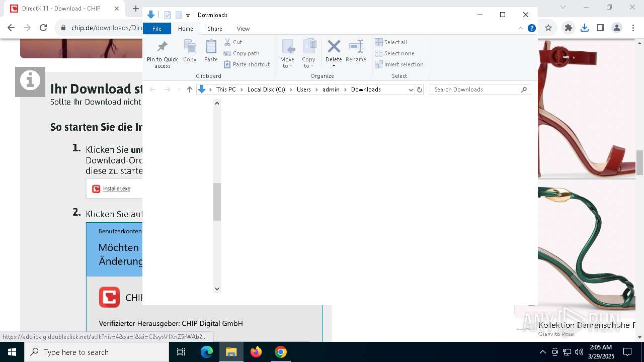
Task: Click This PC in address path
Action: point(226,89)
